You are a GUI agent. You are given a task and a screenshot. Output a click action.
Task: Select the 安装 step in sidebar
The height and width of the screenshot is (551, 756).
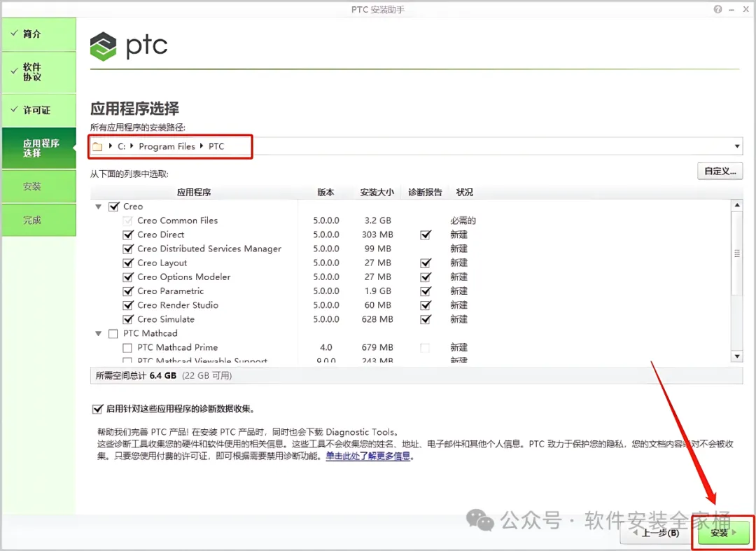[38, 186]
